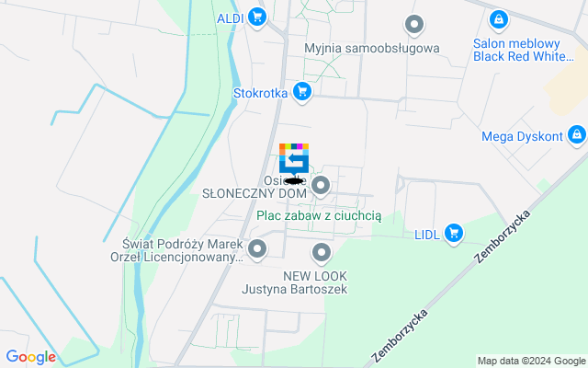Image resolution: width=588 pixels, height=368 pixels.
Task: Select the Świat Podróży Marek Orzeł pin
Action: [257, 249]
